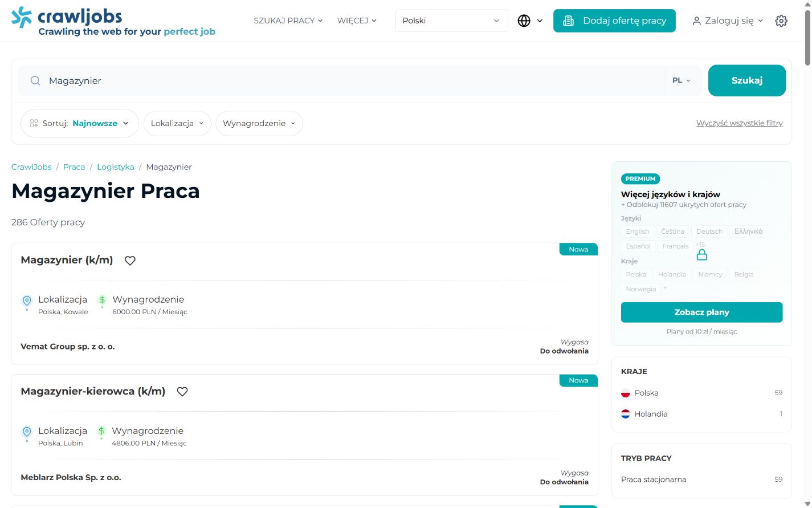Click the page vertical scrollbar thumb
Screen dimensions: 812x508
pyautogui.click(x=807, y=37)
